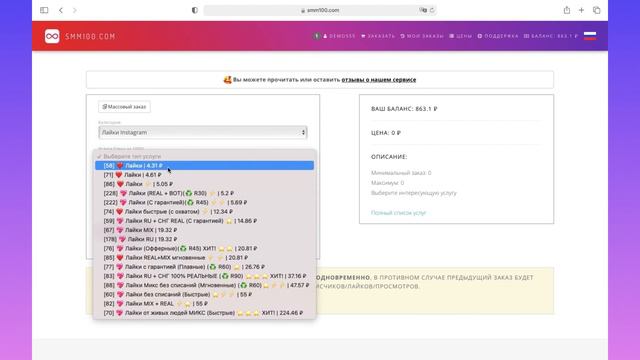
Task: Select option [77] Лайки с гарантией (Плавные)
Action: coord(204,267)
